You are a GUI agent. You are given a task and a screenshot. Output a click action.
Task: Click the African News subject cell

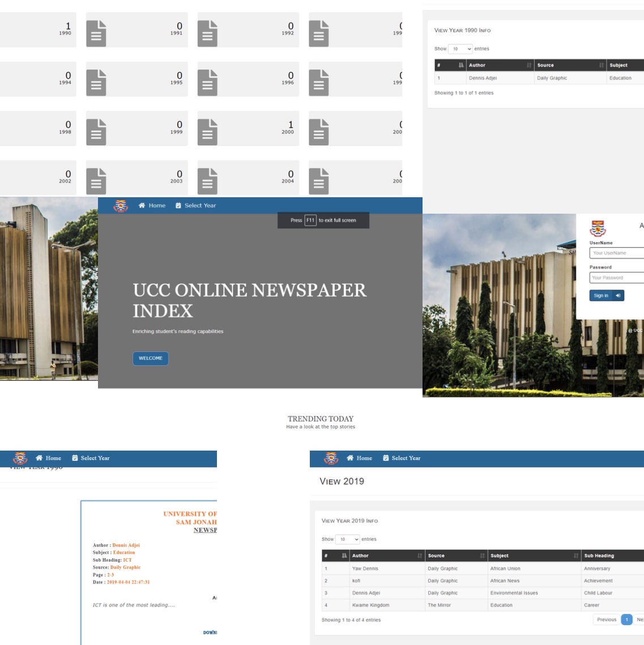pos(534,581)
